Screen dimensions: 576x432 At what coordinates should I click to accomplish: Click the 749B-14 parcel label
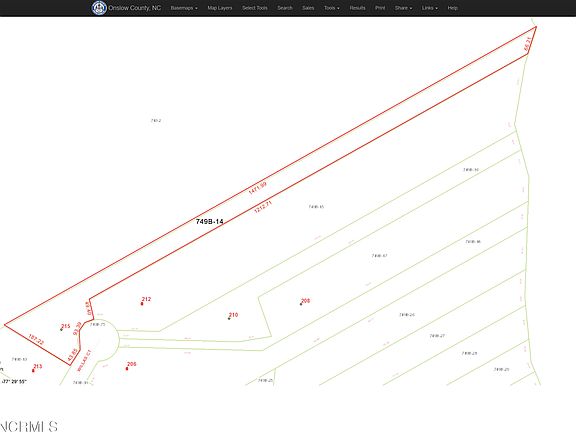click(209, 222)
